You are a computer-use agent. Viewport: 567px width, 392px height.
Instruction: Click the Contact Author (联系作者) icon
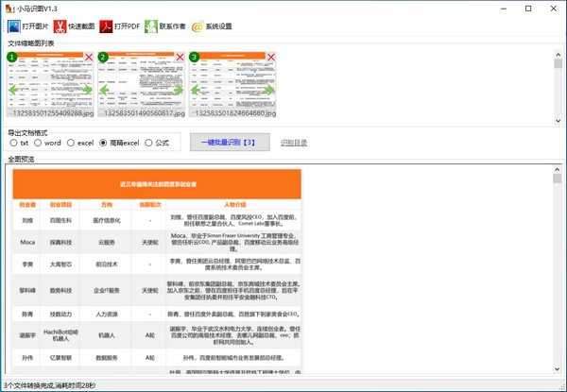click(151, 26)
